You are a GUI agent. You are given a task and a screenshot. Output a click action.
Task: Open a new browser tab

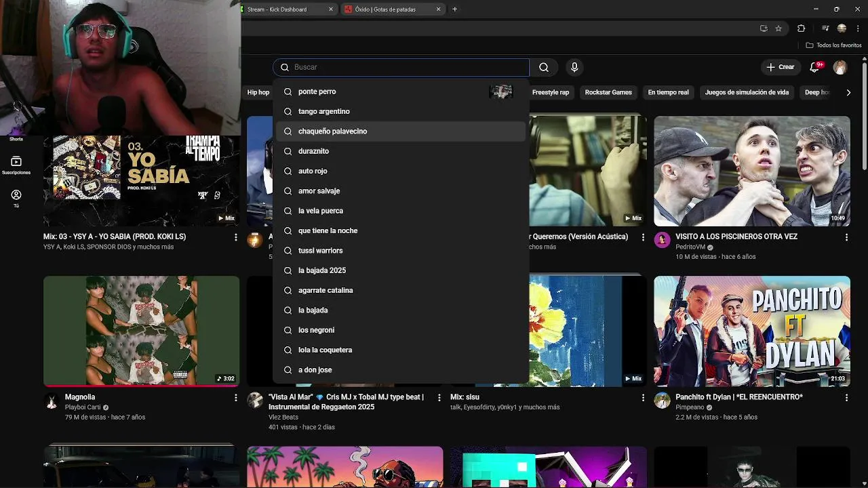[454, 9]
